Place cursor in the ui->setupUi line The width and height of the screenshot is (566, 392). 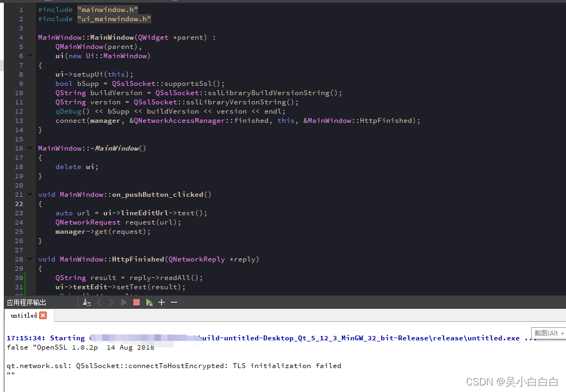pos(92,74)
